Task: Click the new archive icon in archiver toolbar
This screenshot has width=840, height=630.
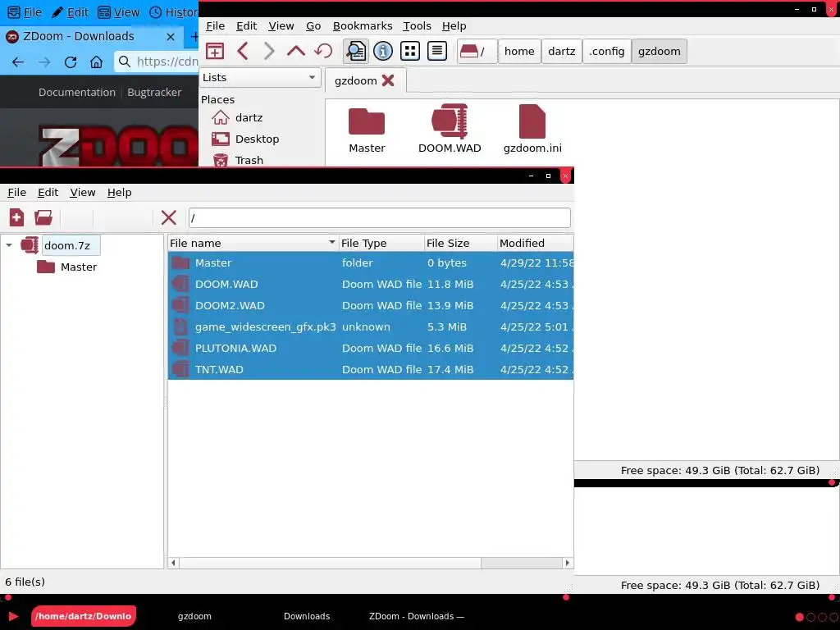Action: point(16,217)
